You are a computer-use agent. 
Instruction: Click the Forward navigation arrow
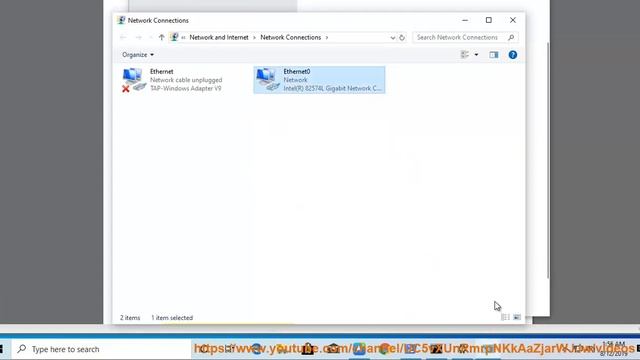138,38
